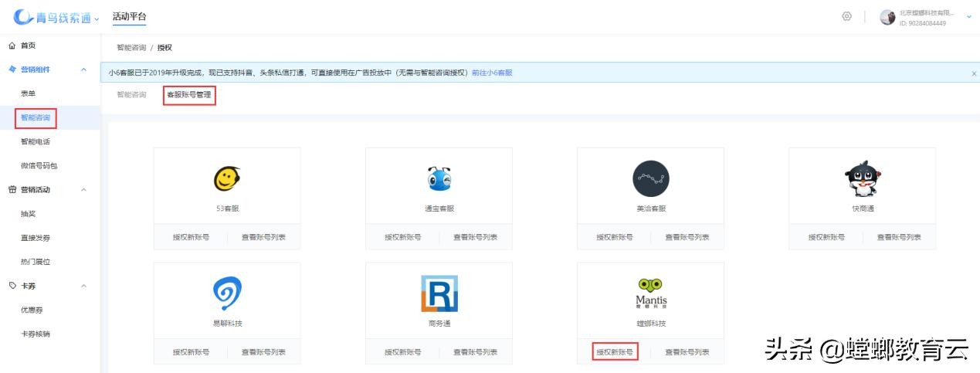View account list for 美洽客服
The width and height of the screenshot is (980, 373).
click(687, 237)
